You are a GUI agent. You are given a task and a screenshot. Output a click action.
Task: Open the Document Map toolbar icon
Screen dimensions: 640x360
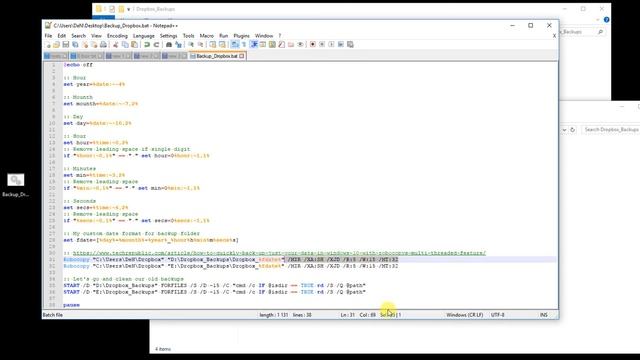pos(272,44)
